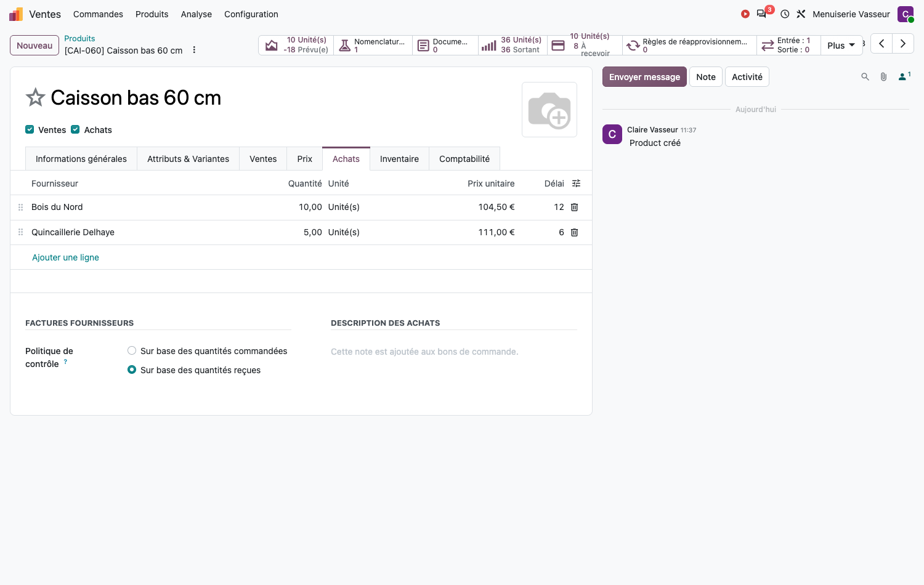Search messages in the chatter
This screenshot has width=924, height=585.
click(x=865, y=77)
